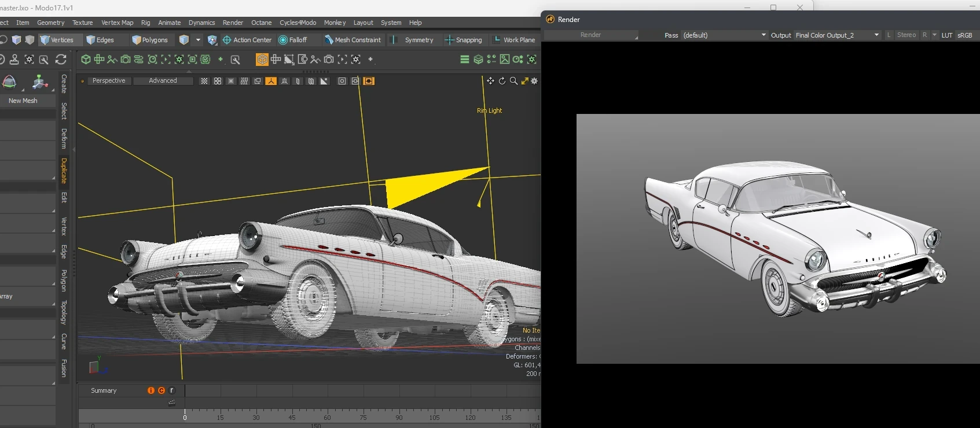980x428 pixels.
Task: Click the Advanced shading style button
Action: (163, 81)
